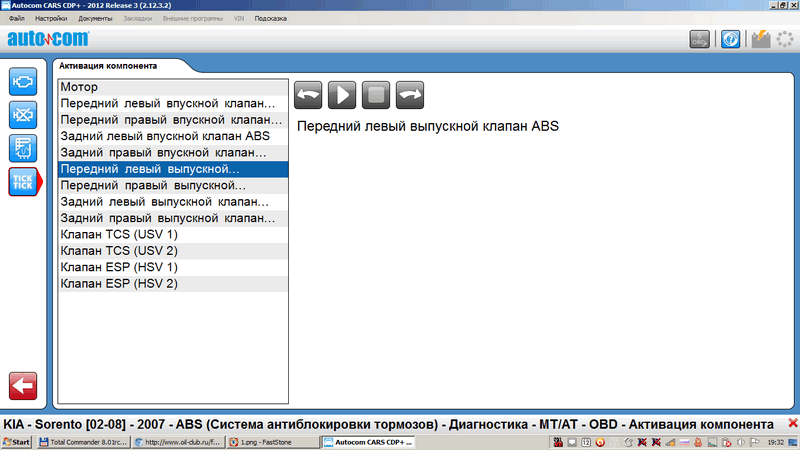
Task: Open the Внешние программы menu
Action: (x=193, y=18)
